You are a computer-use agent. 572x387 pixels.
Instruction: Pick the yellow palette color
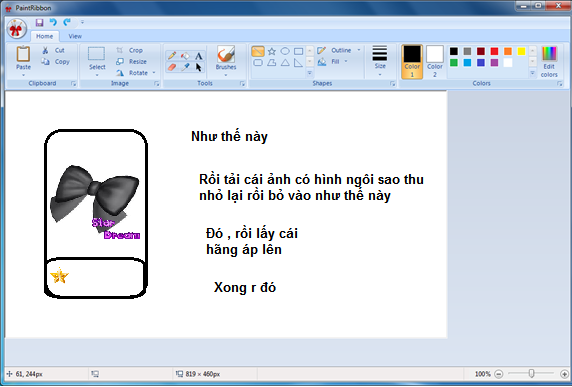point(521,51)
